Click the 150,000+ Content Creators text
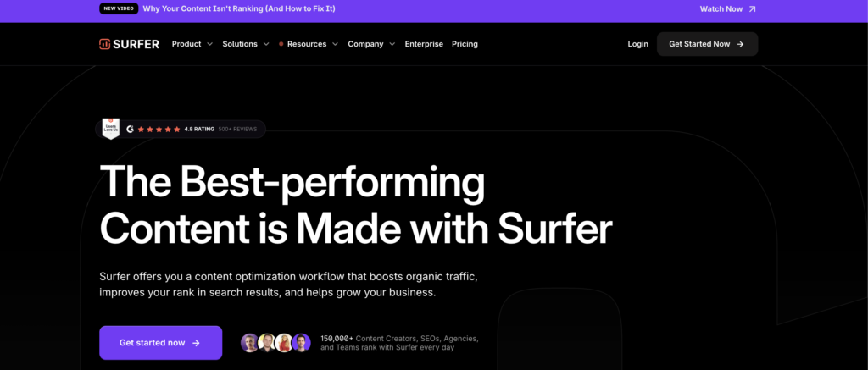Image resolution: width=868 pixels, height=370 pixels. pos(400,343)
